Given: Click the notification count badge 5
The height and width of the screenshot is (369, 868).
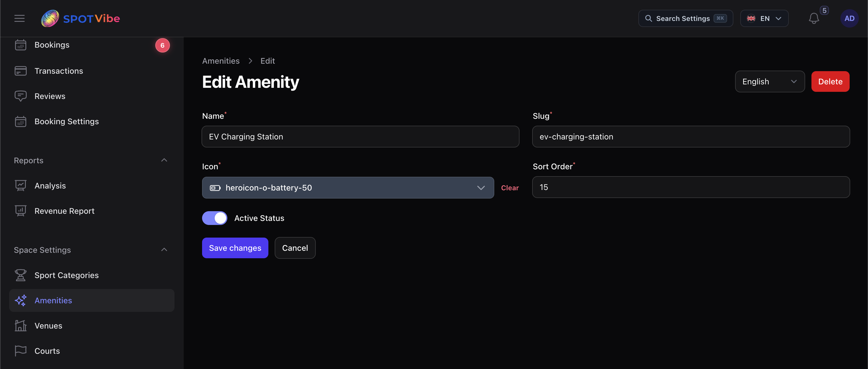Looking at the screenshot, I should coord(824,10).
